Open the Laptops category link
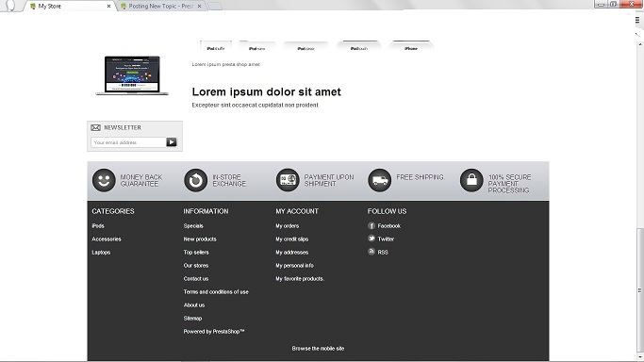644x362 pixels. click(x=101, y=252)
